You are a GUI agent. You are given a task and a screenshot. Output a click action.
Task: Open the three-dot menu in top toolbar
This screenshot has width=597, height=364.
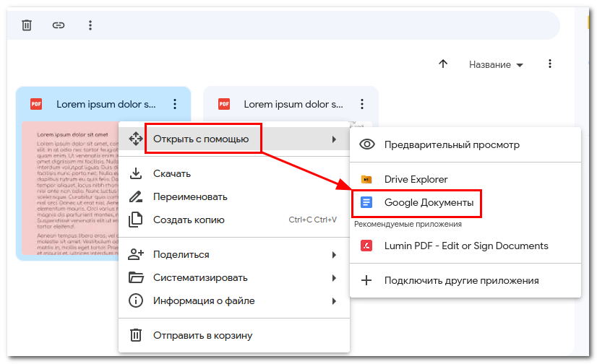click(x=90, y=25)
